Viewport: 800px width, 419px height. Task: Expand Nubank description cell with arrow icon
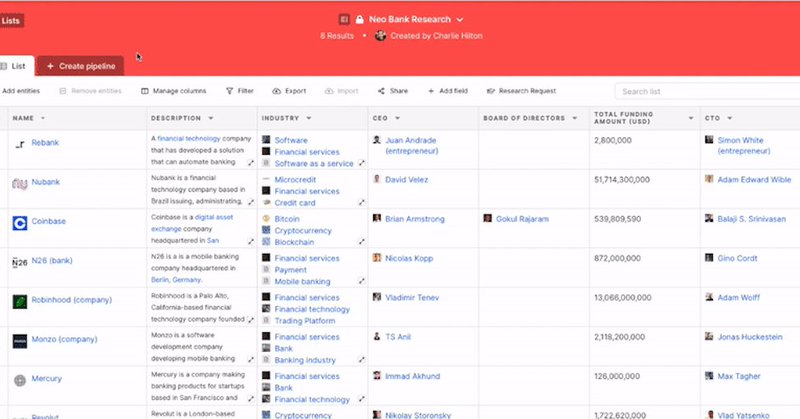(x=251, y=202)
